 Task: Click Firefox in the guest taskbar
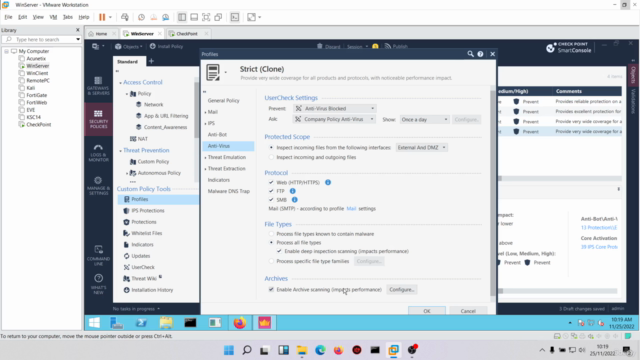(x=240, y=323)
